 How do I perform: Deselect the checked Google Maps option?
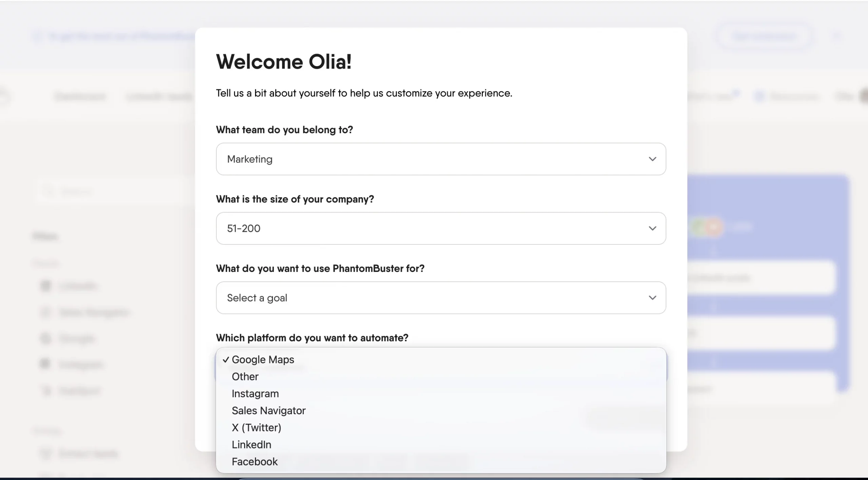[264, 359]
